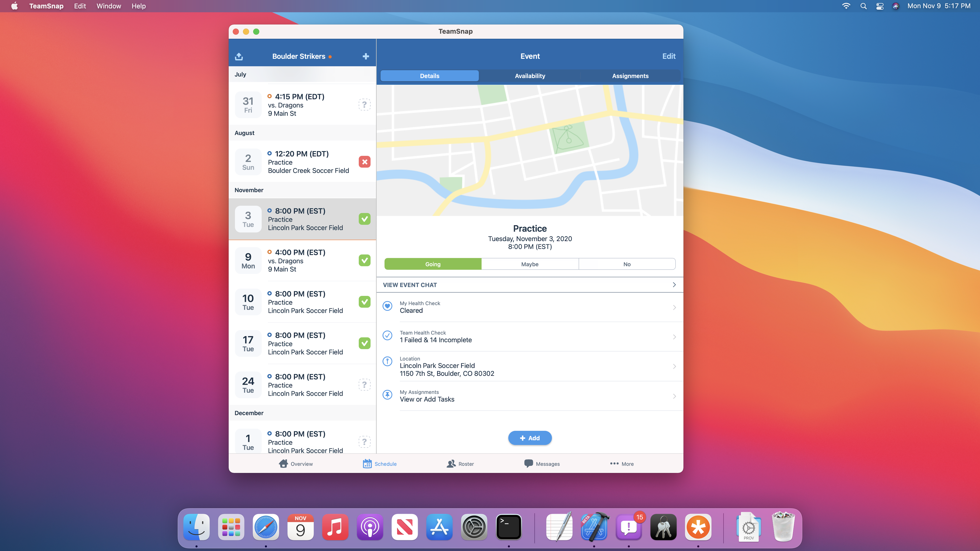The height and width of the screenshot is (551, 980).
Task: Open My Assignments chevron
Action: click(x=674, y=396)
